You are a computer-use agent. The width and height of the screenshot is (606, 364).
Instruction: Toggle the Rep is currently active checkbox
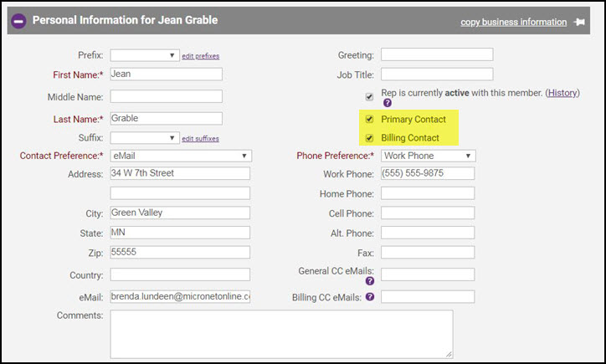point(369,95)
